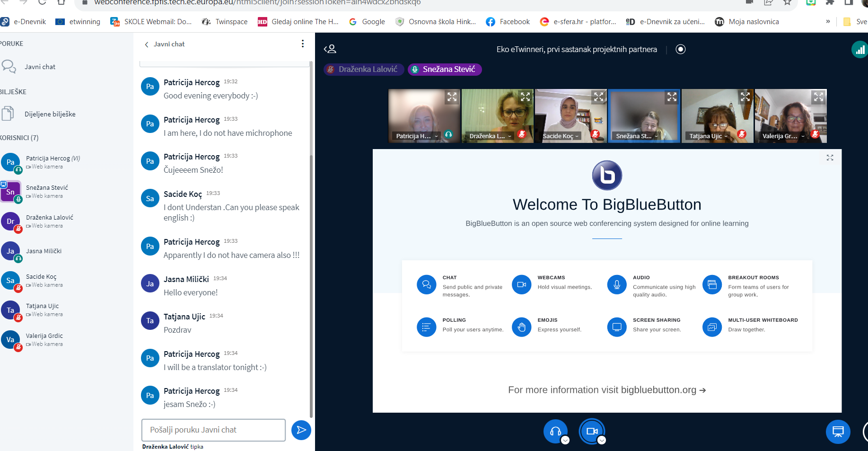Open Draženka L... webcam name dropdown

(490, 136)
